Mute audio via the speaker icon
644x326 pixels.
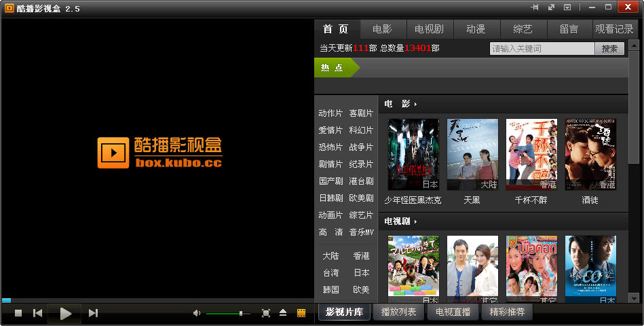pos(197,313)
